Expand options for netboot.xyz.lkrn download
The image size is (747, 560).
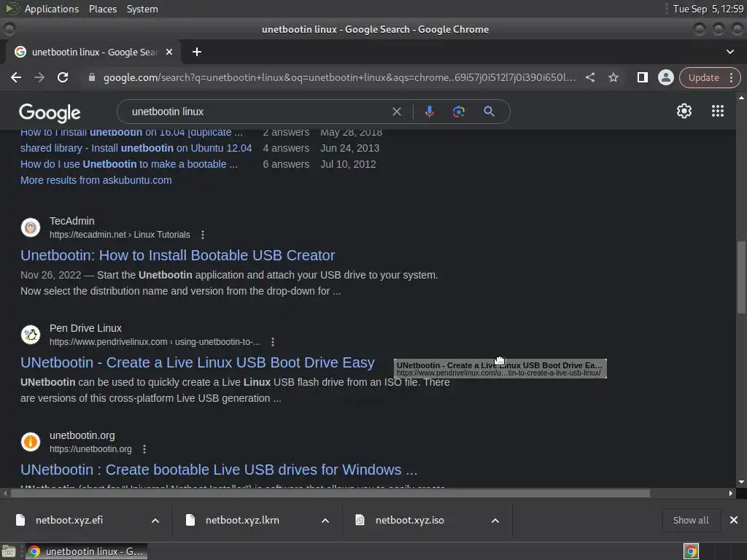click(325, 521)
